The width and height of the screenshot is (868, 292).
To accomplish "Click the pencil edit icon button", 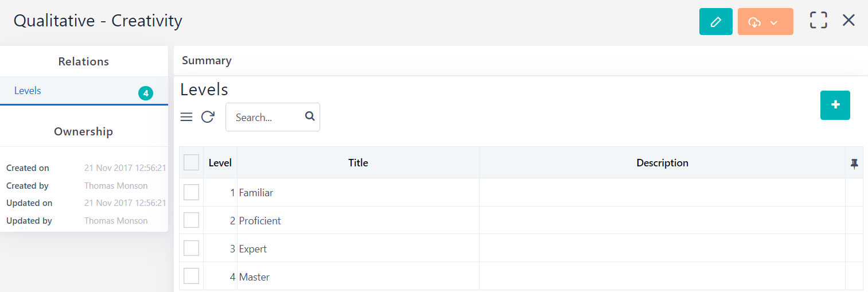I will pyautogui.click(x=715, y=22).
